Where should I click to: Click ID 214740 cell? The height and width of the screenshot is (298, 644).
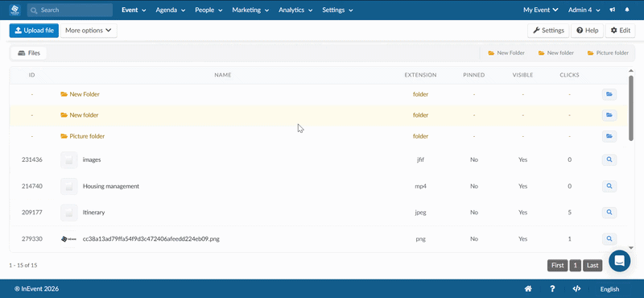pos(32,186)
